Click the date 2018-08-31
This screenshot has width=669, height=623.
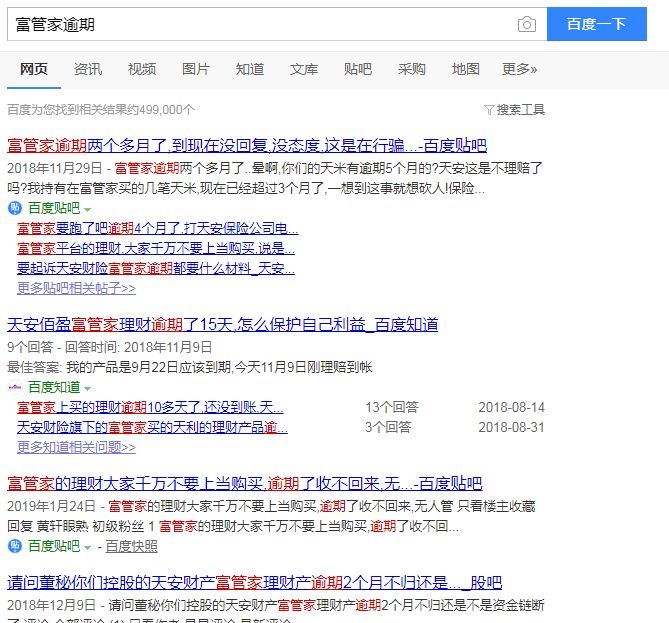coord(512,427)
